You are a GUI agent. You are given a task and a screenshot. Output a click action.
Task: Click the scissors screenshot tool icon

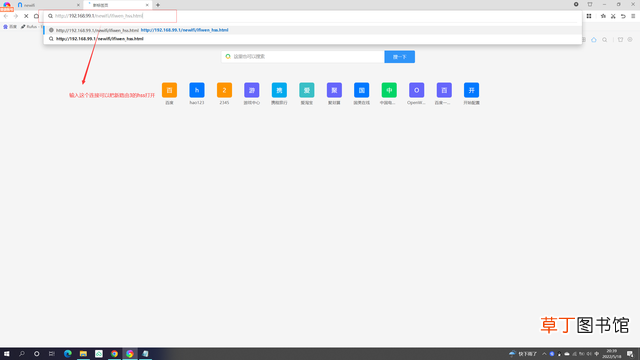pyautogui.click(x=613, y=16)
